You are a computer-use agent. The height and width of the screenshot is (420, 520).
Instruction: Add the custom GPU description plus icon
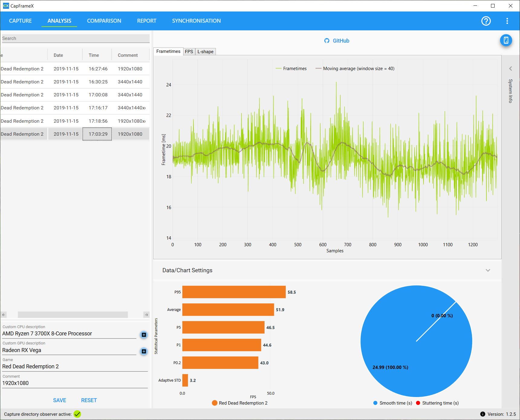[144, 351]
